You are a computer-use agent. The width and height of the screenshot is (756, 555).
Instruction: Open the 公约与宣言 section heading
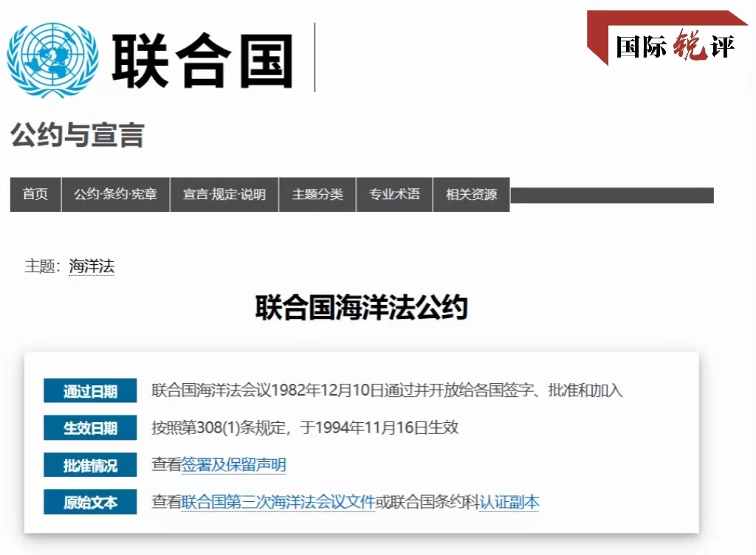[78, 136]
